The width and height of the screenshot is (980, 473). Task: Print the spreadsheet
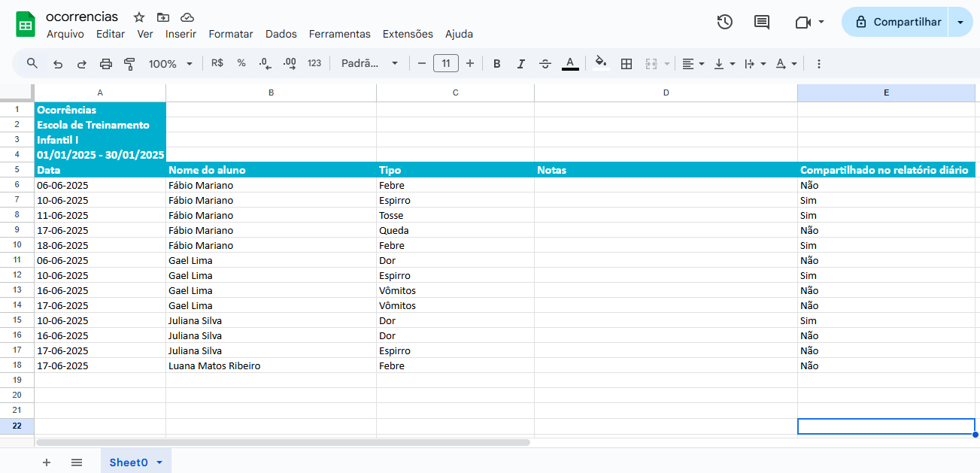click(x=106, y=64)
